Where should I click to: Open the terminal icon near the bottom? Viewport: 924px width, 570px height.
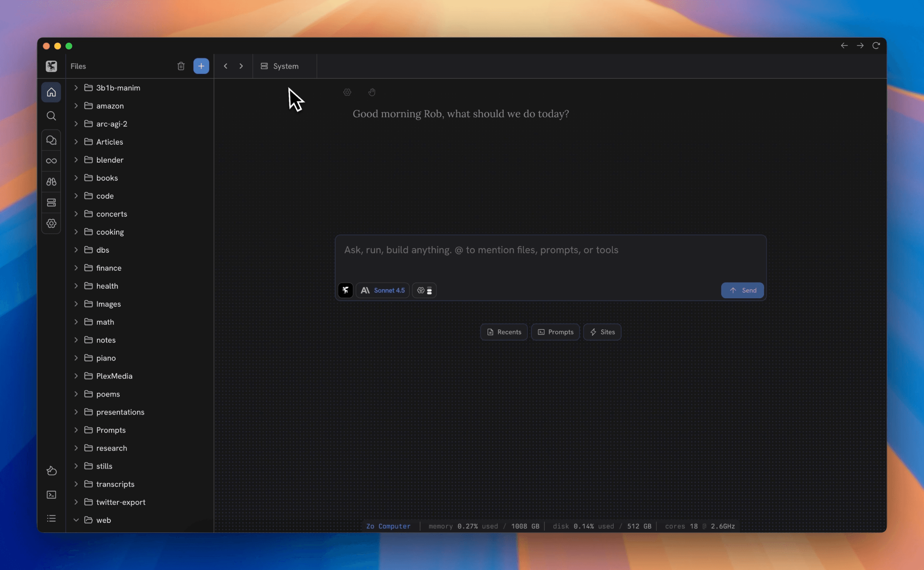(x=51, y=495)
